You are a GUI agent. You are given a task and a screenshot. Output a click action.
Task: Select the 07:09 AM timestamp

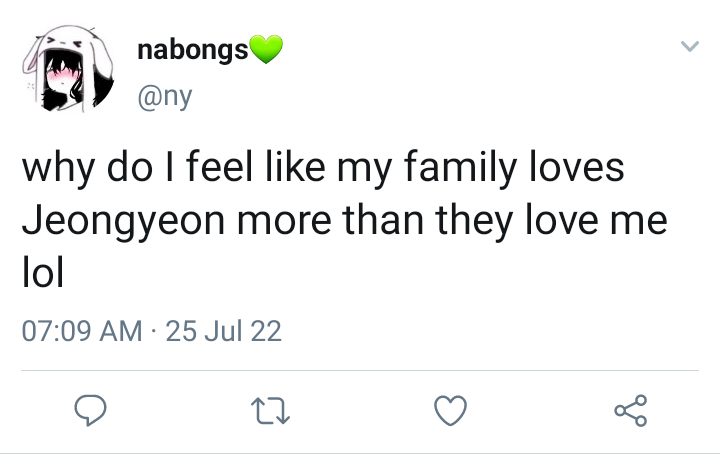coord(82,331)
